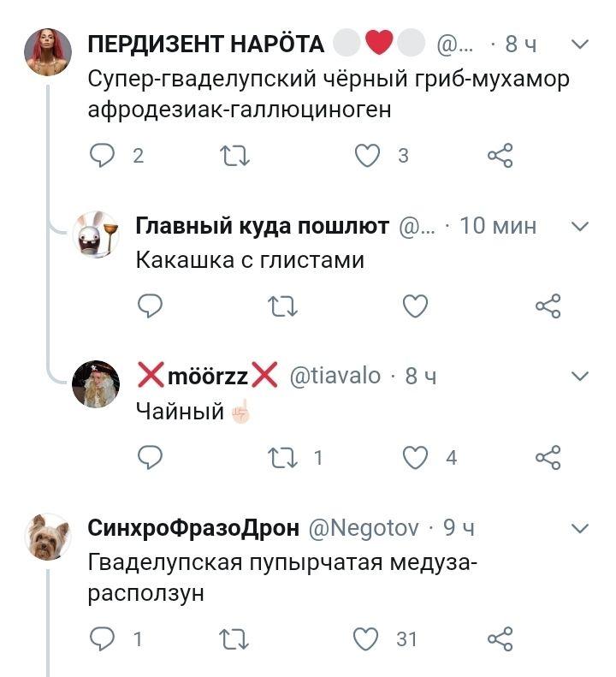Image resolution: width=616 pixels, height=677 pixels.
Task: Like the 'Какашка с глистами' tweet
Action: point(415,306)
